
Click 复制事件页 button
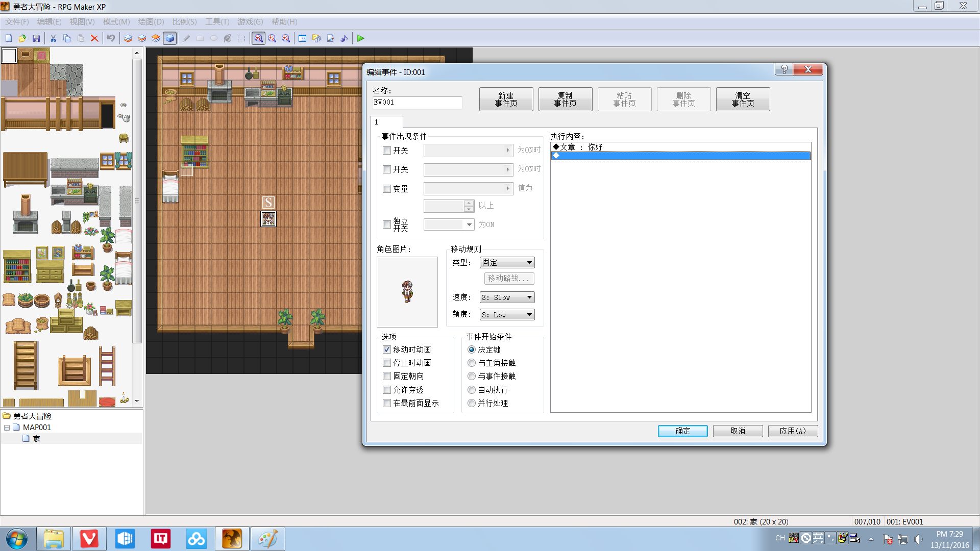pos(565,99)
